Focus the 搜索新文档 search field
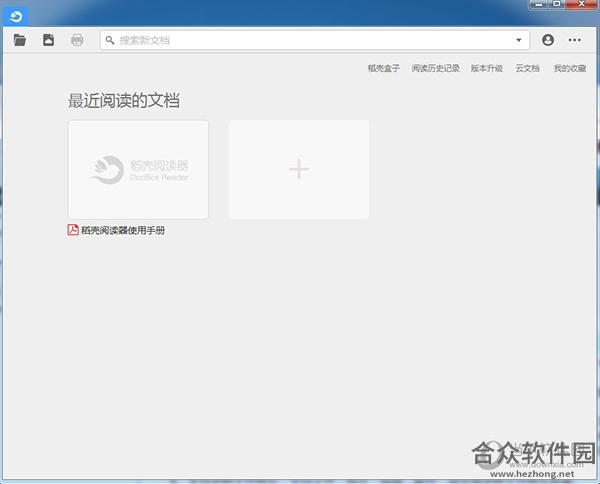This screenshot has height=484, width=600. point(315,40)
